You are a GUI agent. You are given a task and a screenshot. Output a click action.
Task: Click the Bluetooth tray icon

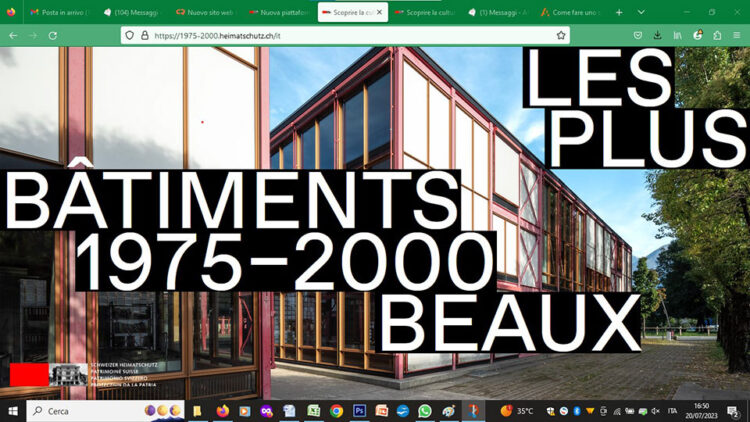pos(577,411)
